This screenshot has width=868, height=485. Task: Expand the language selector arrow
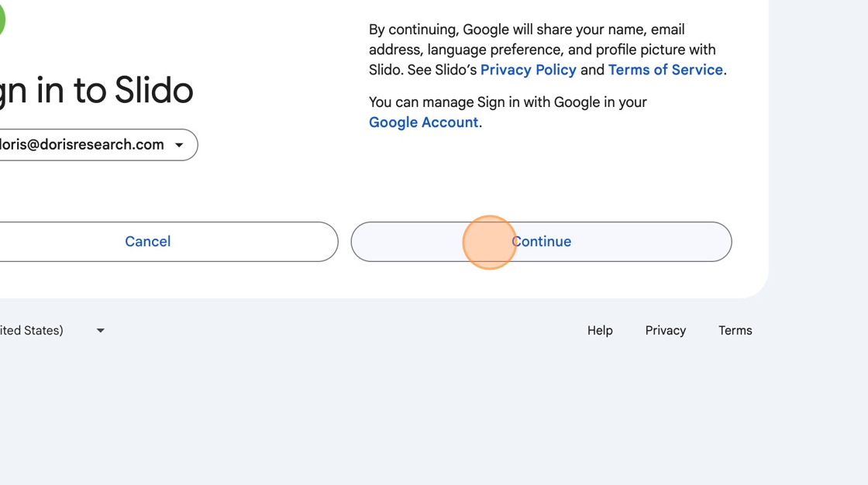pyautogui.click(x=100, y=331)
